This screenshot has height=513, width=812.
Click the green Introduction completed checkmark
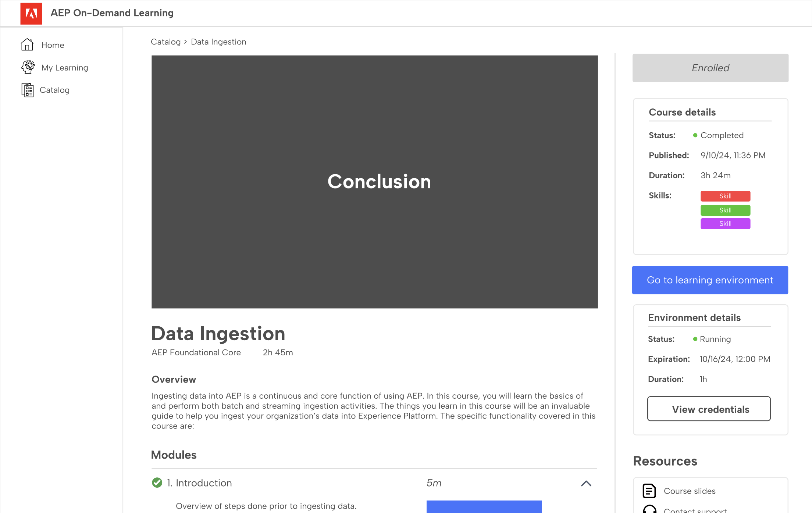point(157,482)
